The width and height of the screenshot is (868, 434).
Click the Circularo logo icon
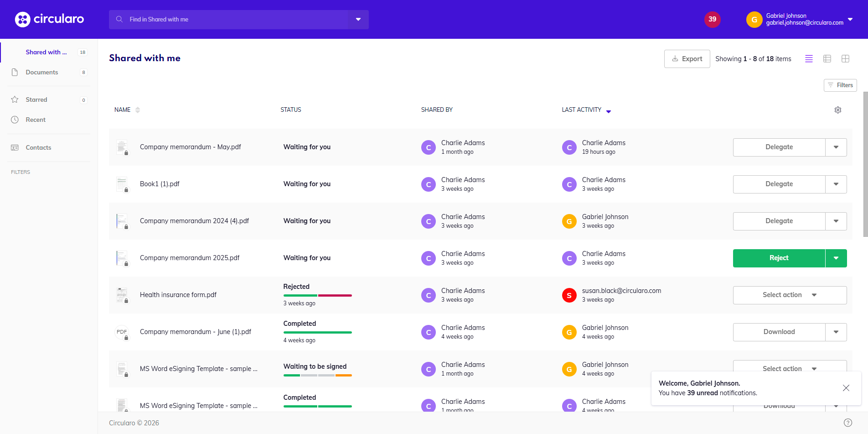[23, 19]
